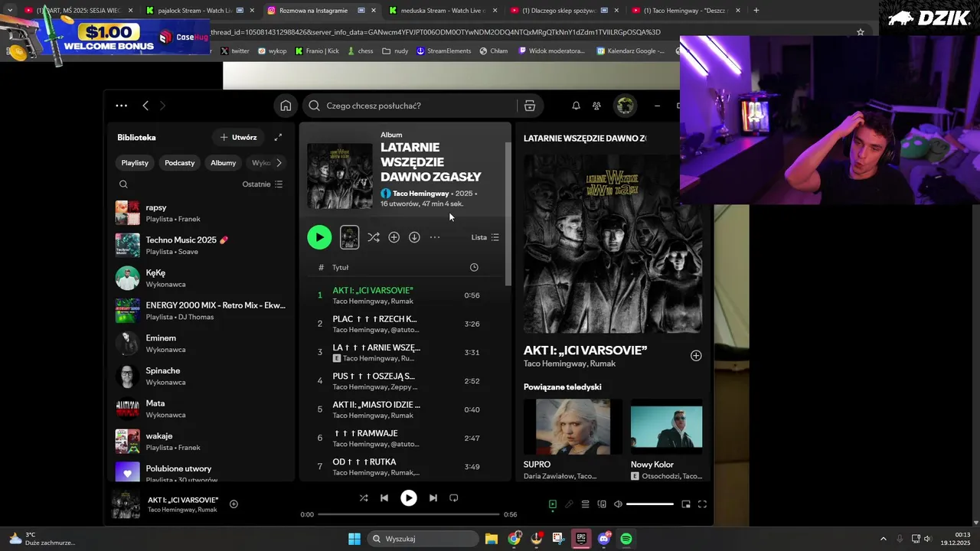980x551 pixels.
Task: Filter the library by Albumy
Action: 224,162
